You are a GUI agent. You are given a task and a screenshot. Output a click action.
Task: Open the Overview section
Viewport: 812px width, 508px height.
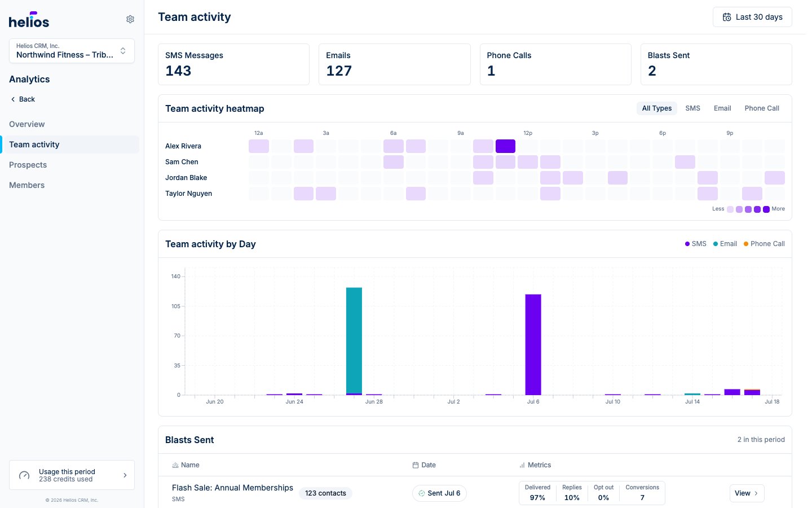27,124
